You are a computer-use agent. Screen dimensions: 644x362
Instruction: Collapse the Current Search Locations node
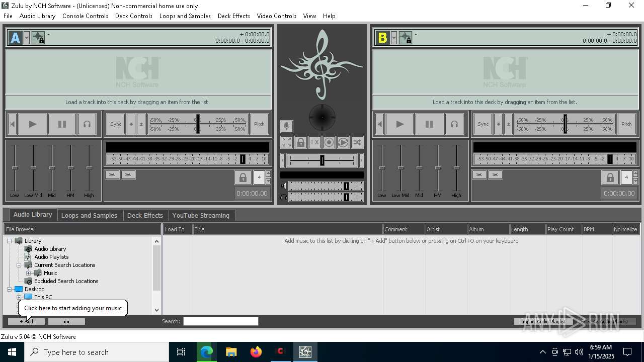[x=19, y=265]
